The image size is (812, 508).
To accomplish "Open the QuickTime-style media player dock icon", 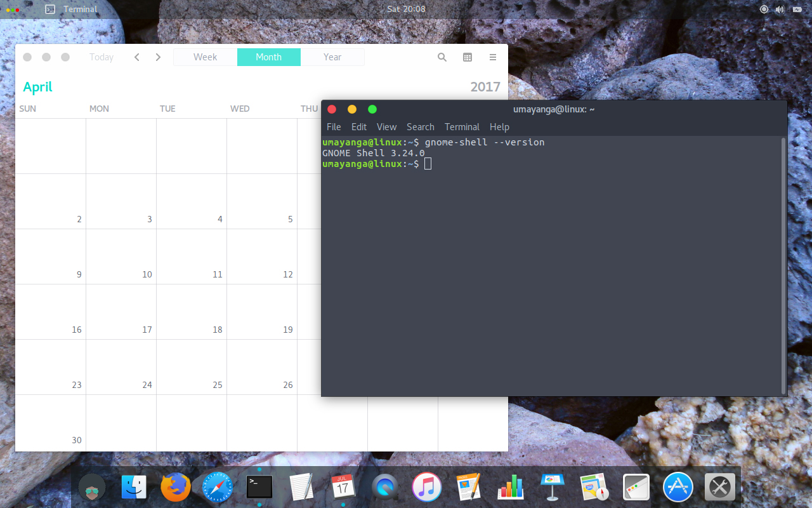I will click(384, 488).
